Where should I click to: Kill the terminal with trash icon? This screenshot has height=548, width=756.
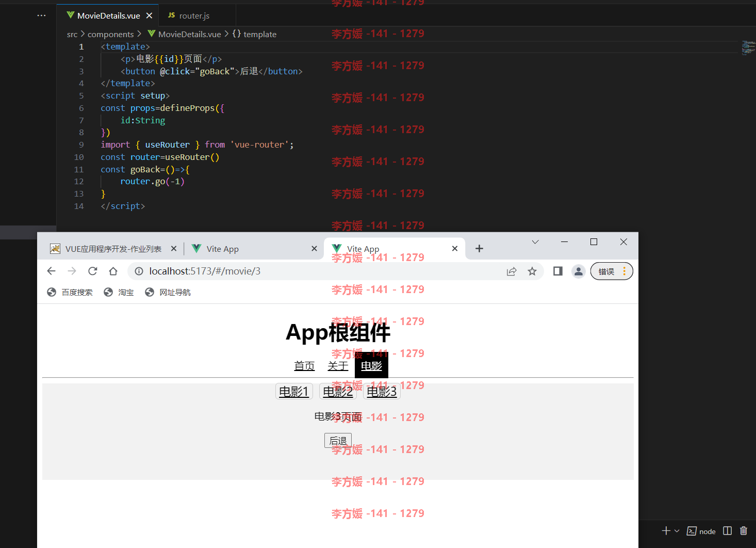pyautogui.click(x=743, y=531)
